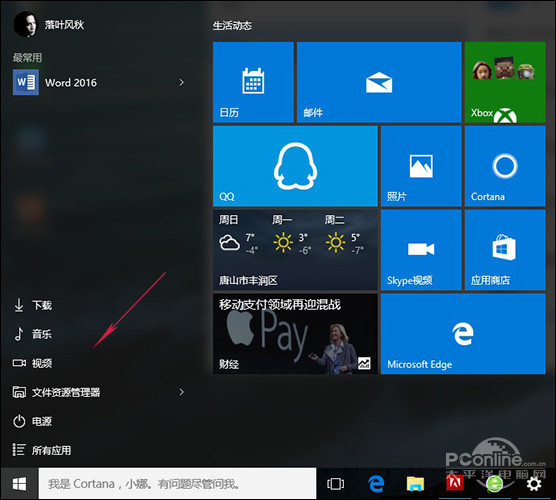
Task: Launch the Cortana tile
Action: click(x=505, y=166)
